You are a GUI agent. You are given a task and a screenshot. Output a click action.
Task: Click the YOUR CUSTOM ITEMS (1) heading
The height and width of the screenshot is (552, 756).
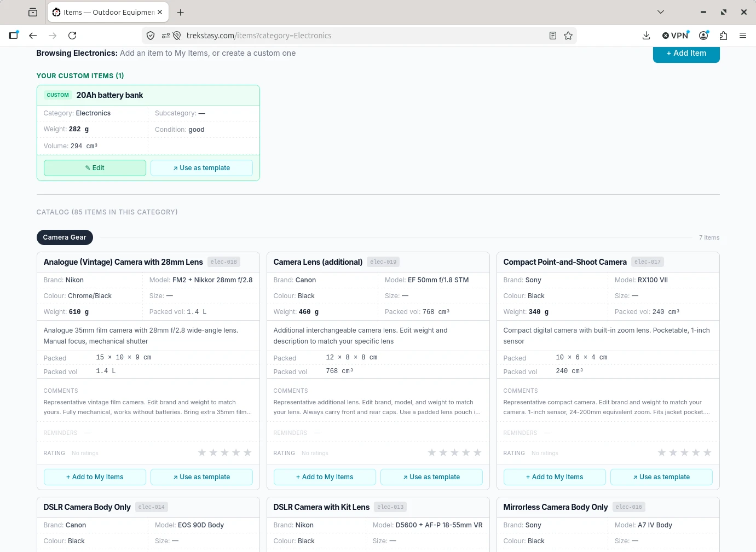(x=80, y=76)
